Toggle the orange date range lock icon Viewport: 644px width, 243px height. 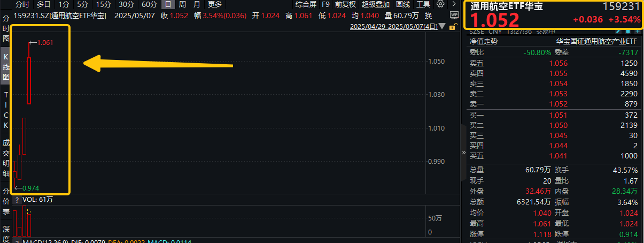(453, 26)
